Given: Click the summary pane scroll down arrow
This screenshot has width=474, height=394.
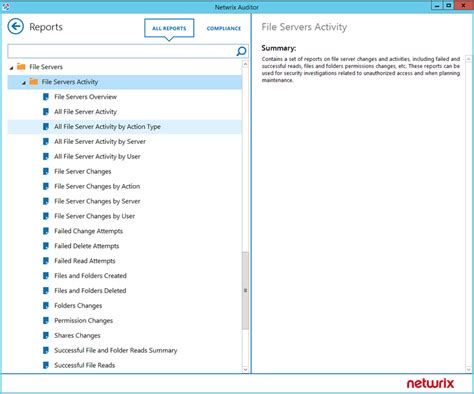Looking at the screenshot, I should point(468,369).
